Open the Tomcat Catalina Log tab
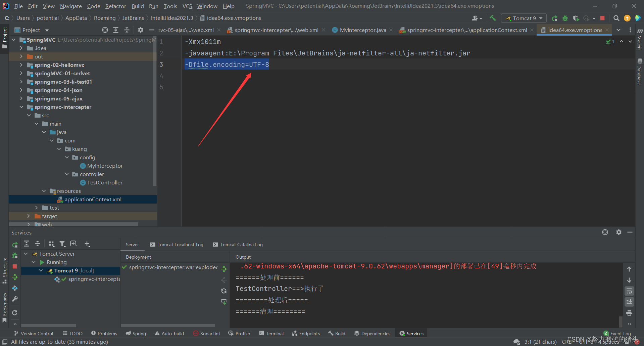The width and height of the screenshot is (644, 346). point(238,245)
